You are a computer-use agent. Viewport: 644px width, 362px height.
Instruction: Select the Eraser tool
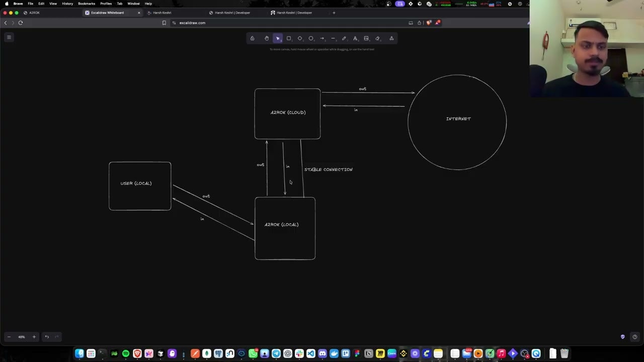click(x=377, y=38)
